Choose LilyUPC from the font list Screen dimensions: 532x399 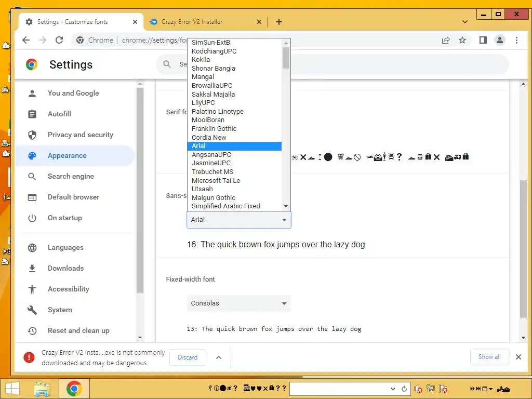[x=234, y=102]
